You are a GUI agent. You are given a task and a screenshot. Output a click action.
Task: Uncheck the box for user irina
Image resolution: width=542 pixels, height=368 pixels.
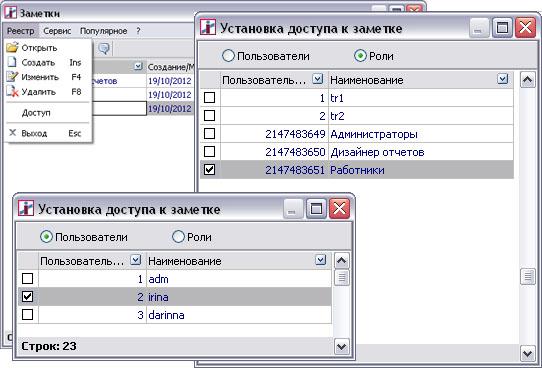coord(28,296)
